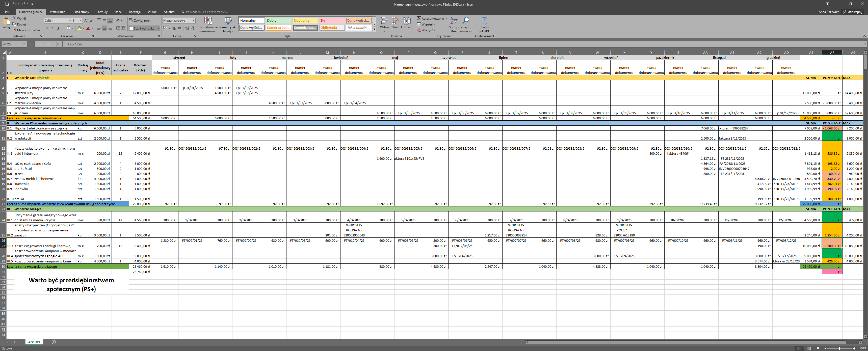Add new sheet with plus icon
The height and width of the screenshot is (351, 868).
54,342
